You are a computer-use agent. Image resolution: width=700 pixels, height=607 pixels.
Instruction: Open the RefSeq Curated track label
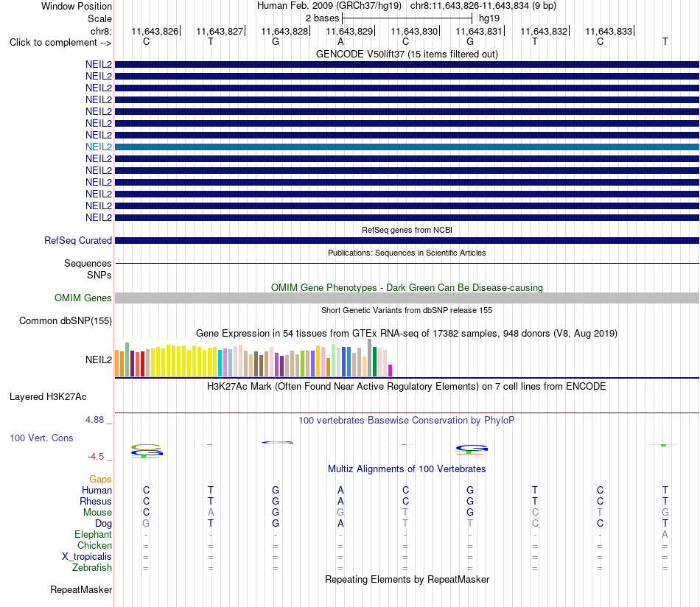[78, 241]
